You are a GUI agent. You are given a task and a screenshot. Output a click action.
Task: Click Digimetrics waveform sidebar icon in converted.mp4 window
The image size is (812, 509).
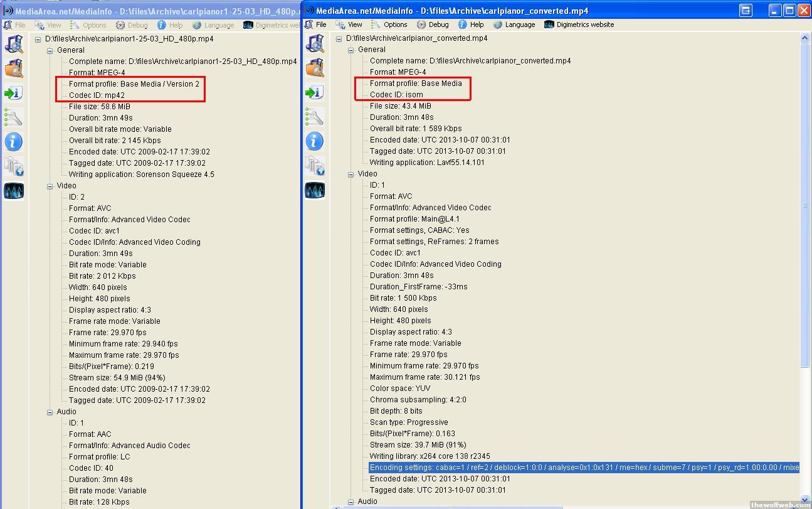click(x=314, y=190)
